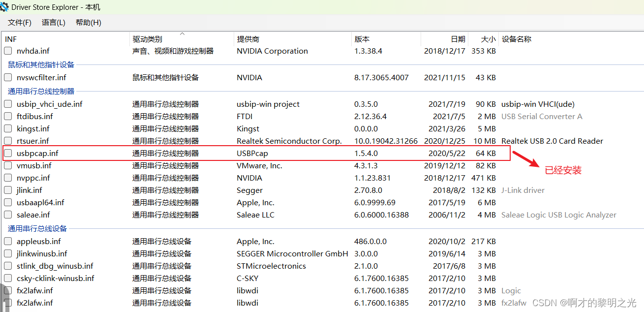
Task: Click provider NVIDIA Corporation
Action: pos(272,51)
